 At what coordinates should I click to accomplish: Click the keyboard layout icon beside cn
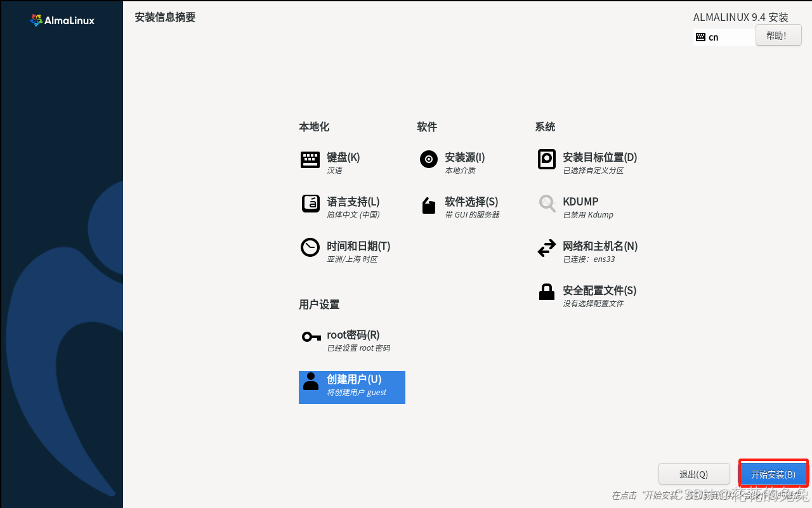coord(700,37)
